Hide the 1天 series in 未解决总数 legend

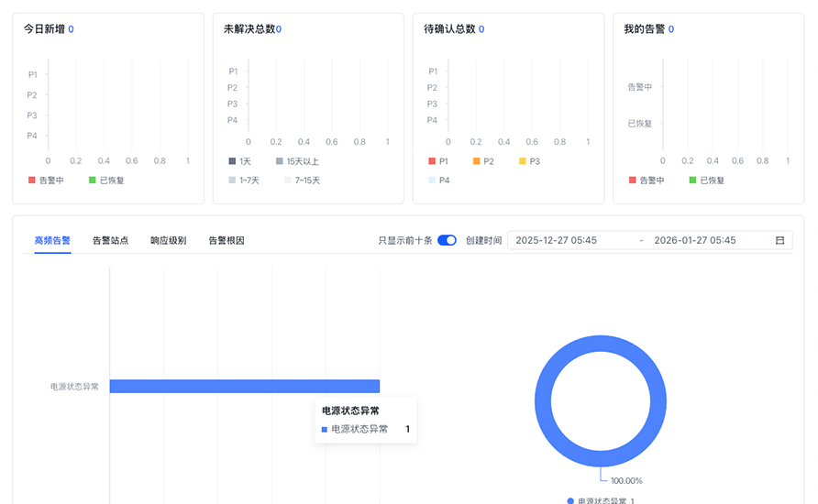(x=239, y=161)
